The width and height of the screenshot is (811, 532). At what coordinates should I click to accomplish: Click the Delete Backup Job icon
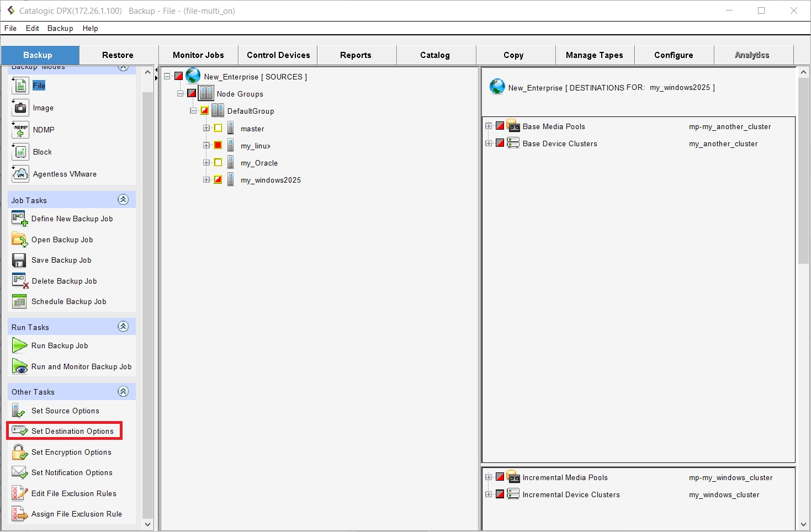[x=20, y=281]
